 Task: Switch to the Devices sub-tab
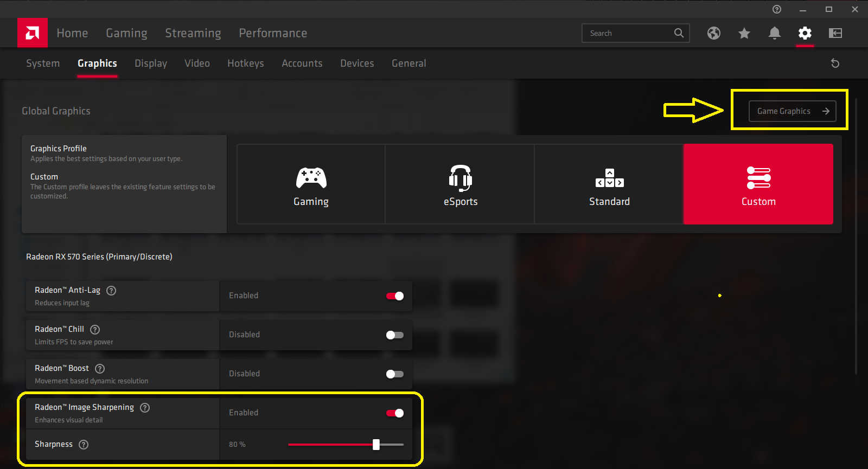click(357, 63)
